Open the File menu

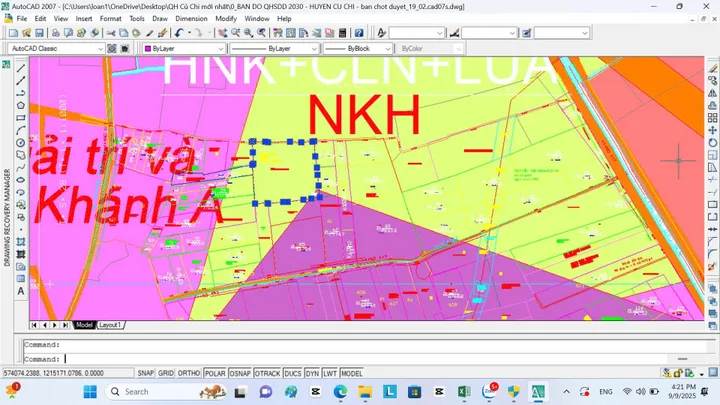point(22,19)
